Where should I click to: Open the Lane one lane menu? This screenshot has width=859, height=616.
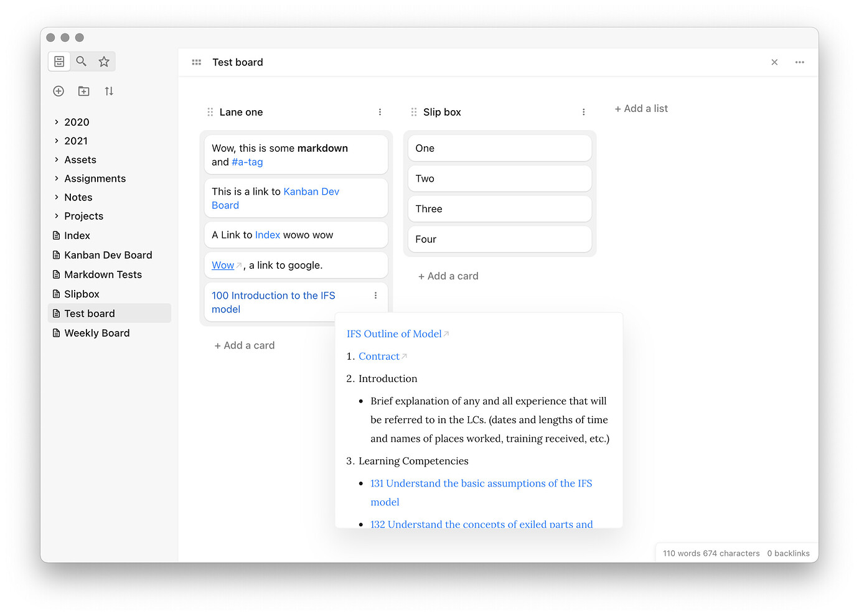(380, 112)
